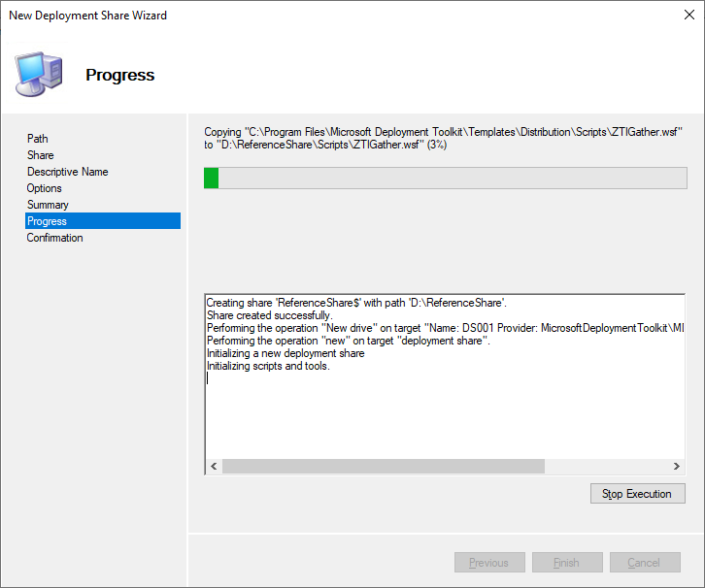The height and width of the screenshot is (588, 705).
Task: Select the Path step in sidebar
Action: coord(37,139)
